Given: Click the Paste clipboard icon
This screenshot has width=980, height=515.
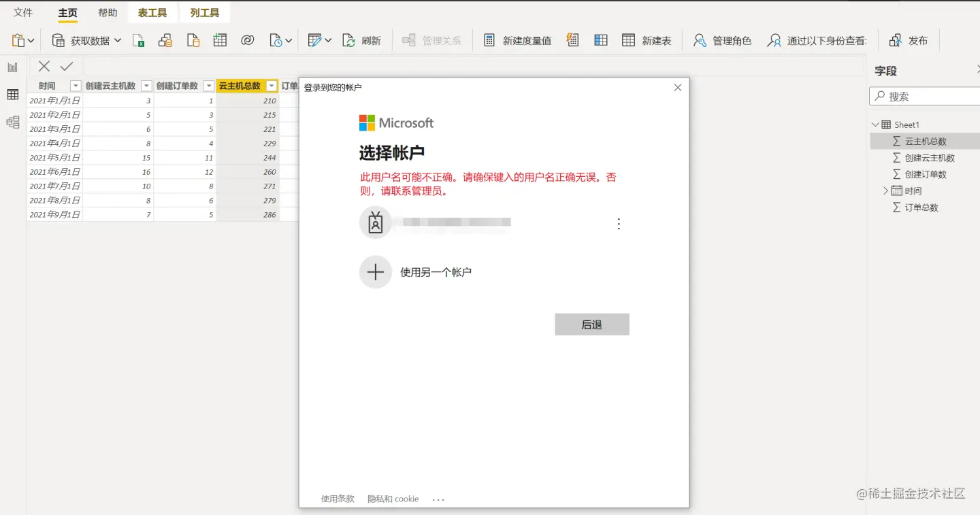Looking at the screenshot, I should coord(18,41).
